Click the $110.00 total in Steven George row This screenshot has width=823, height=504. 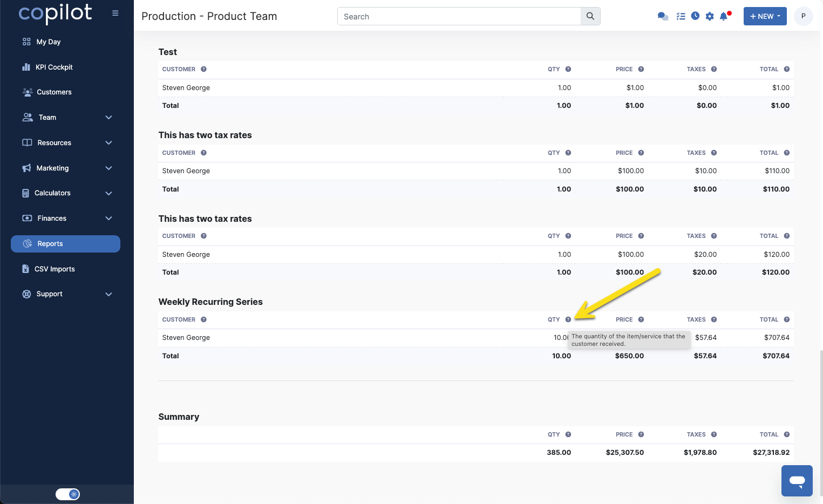pos(777,171)
